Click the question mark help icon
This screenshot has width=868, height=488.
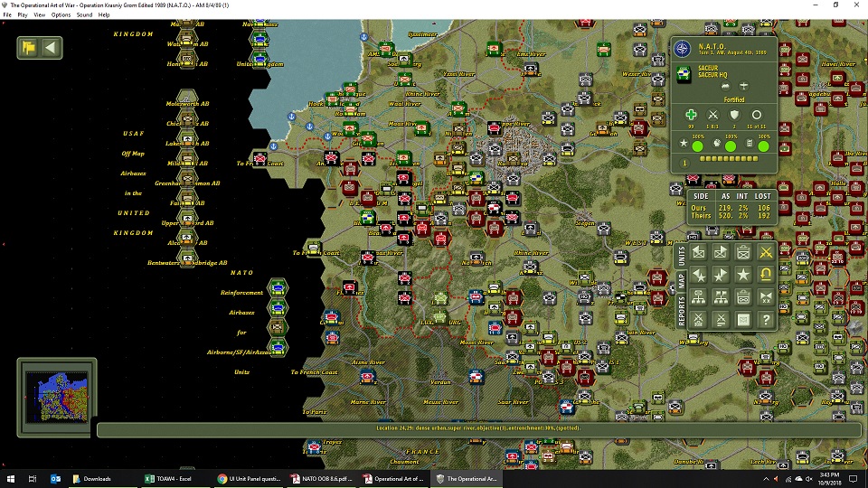[766, 319]
